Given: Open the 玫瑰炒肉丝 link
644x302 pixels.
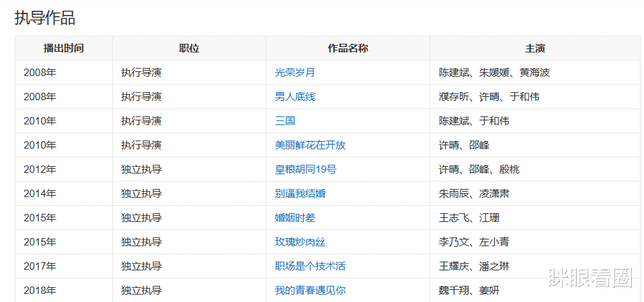Looking at the screenshot, I should [x=300, y=242].
